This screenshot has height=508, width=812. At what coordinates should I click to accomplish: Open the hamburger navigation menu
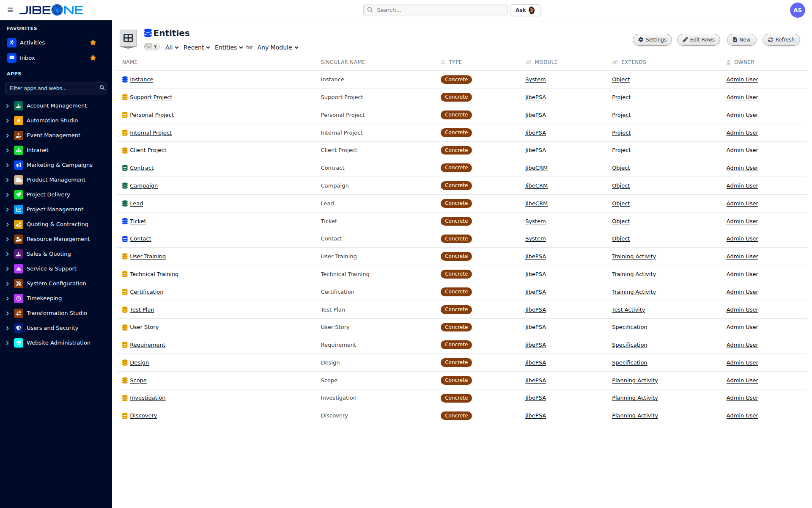click(10, 10)
